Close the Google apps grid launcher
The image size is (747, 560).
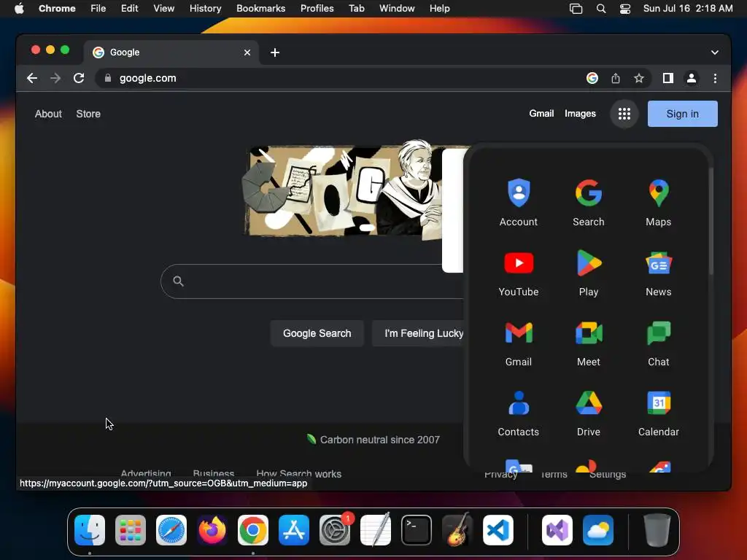pos(624,114)
